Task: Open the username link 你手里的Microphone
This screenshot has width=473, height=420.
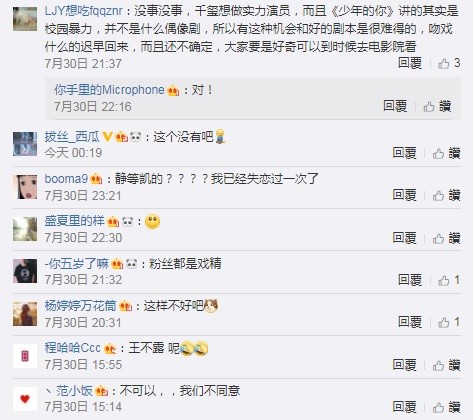Action: pyautogui.click(x=109, y=90)
